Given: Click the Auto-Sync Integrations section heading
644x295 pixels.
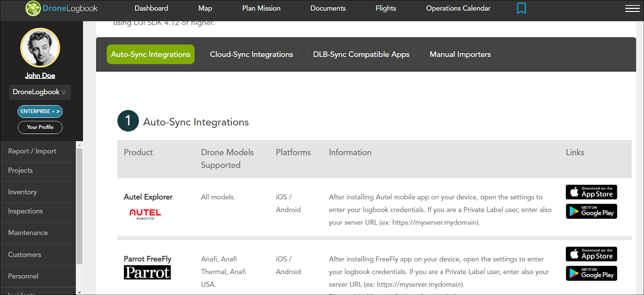Looking at the screenshot, I should click(x=196, y=122).
